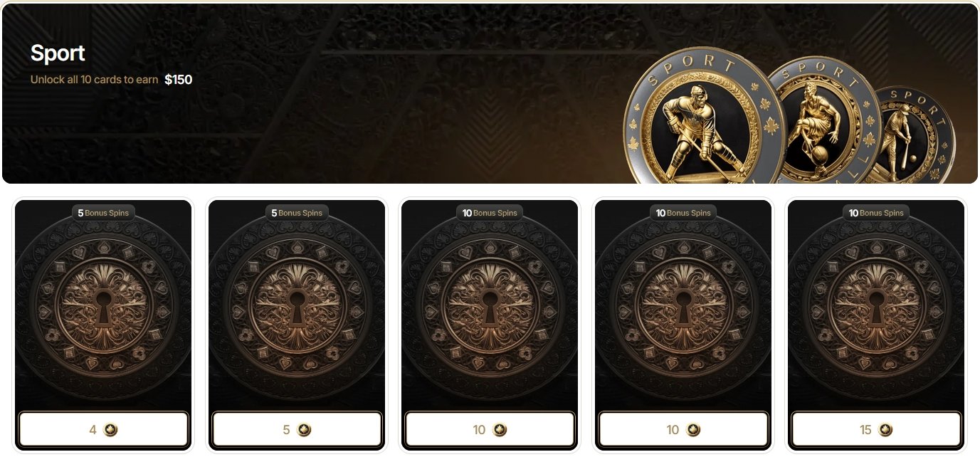Viewport: 980px width, 457px height.
Task: Unlock the card costing 4 coins
Action: coord(103,430)
